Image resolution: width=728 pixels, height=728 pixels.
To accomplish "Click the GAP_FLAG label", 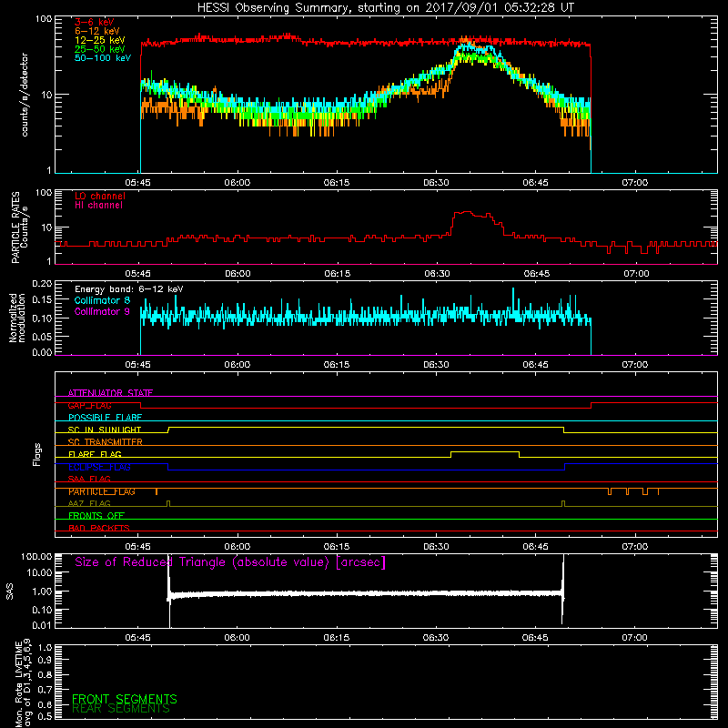I will tap(89, 405).
